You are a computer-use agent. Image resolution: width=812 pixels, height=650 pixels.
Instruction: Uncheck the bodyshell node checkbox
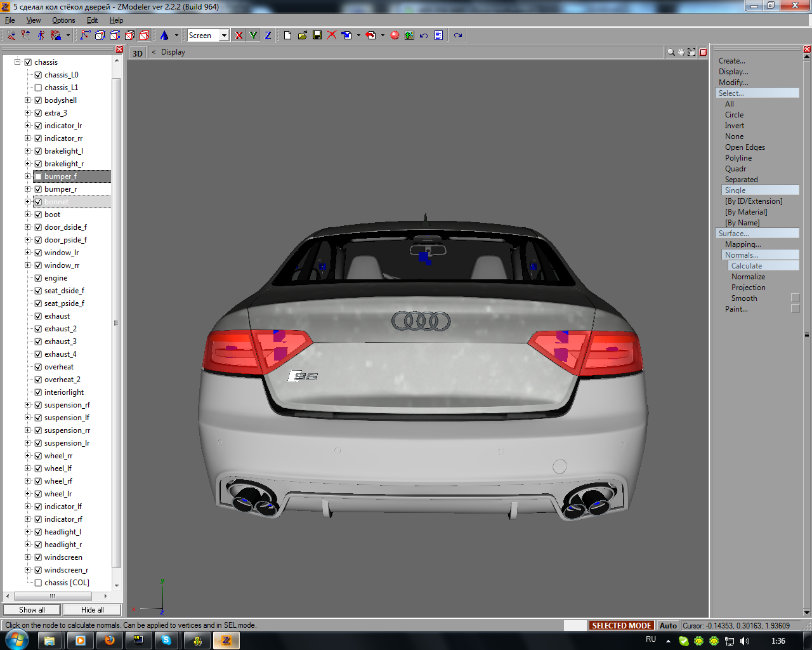pyautogui.click(x=38, y=100)
